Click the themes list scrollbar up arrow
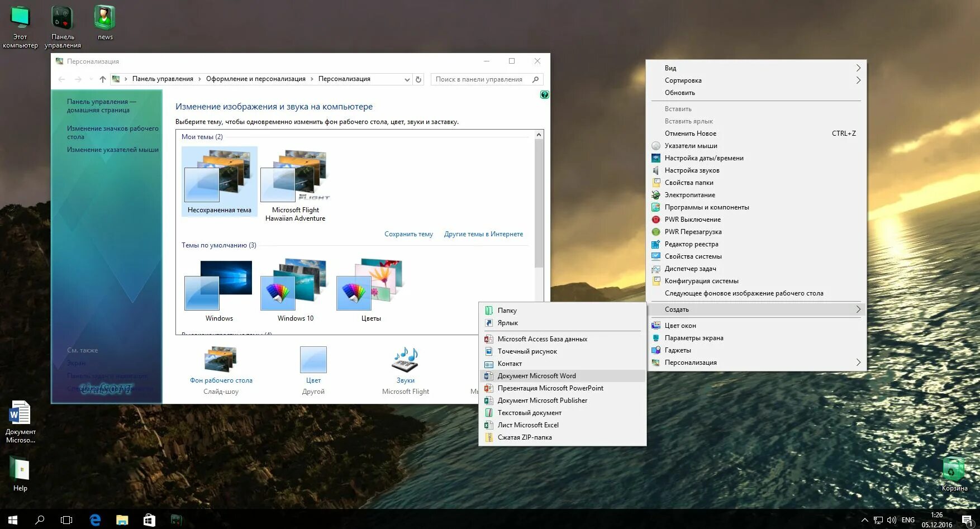 (539, 135)
